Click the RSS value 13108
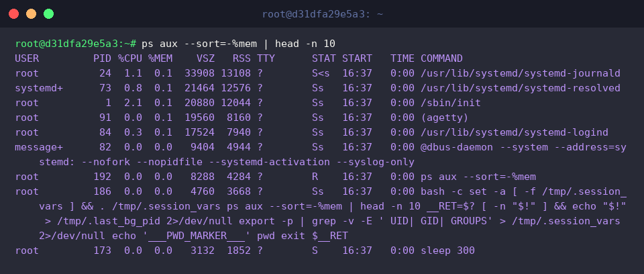Screen dimensions: 644x274 click(x=235, y=73)
